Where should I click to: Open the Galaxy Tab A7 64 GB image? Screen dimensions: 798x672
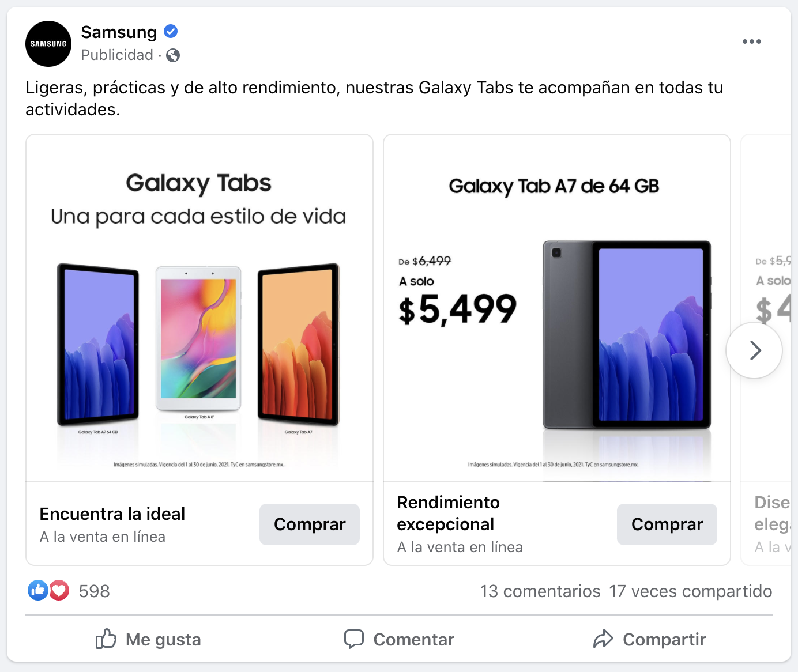tap(557, 308)
